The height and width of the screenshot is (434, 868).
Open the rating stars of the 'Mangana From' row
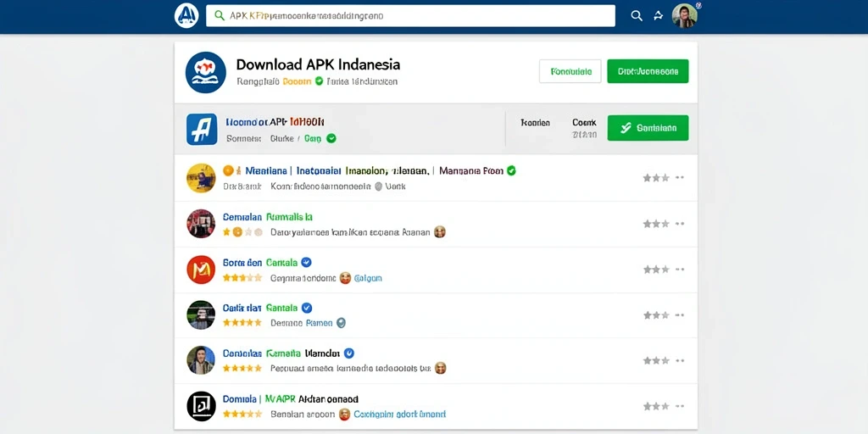pyautogui.click(x=656, y=178)
